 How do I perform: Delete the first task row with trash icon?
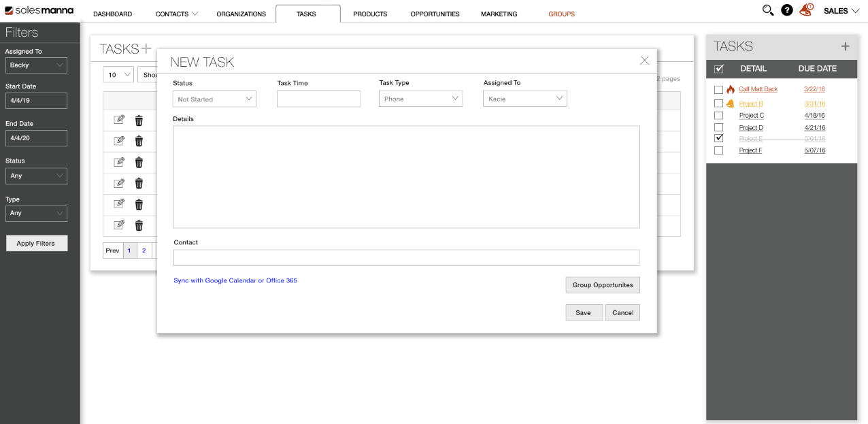[x=139, y=120]
